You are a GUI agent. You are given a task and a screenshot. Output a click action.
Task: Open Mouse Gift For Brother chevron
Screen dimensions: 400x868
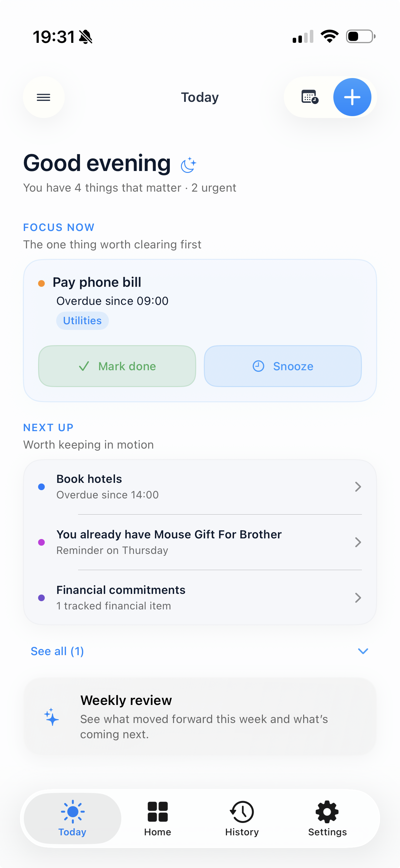coord(358,542)
